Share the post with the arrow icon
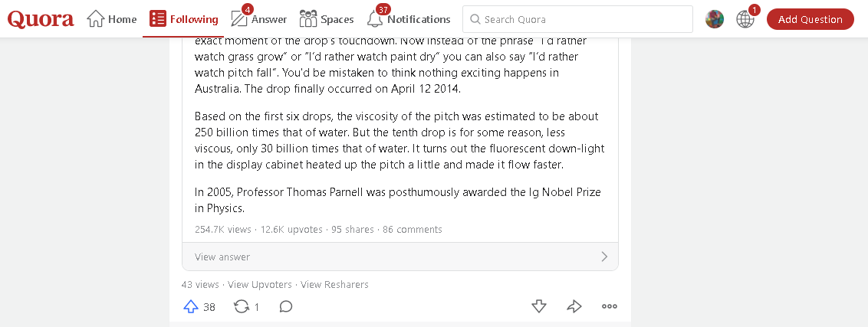Image resolution: width=868 pixels, height=327 pixels. point(574,306)
